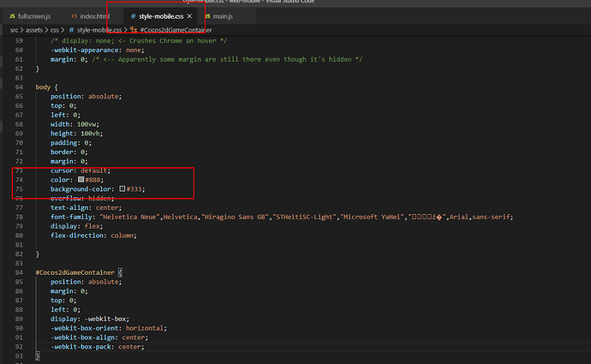Click the CSS file icon in the breadcrumb
591x364 pixels.
(x=71, y=30)
